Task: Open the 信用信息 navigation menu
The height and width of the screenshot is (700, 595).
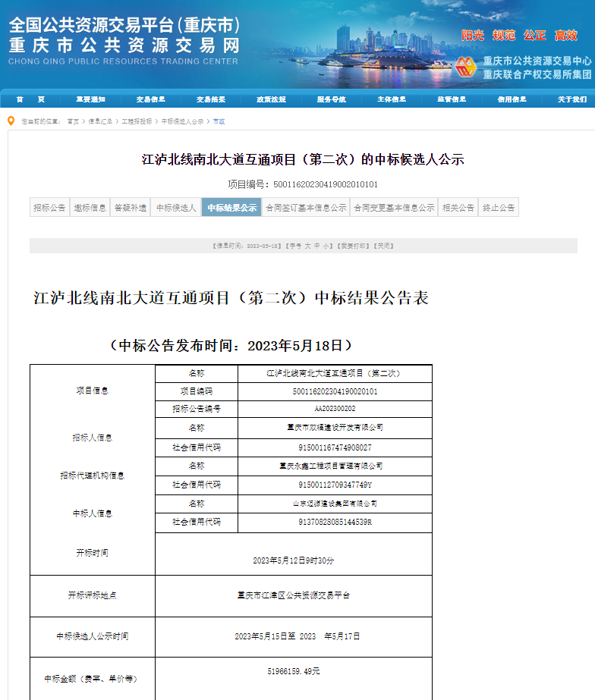Action: coord(512,99)
